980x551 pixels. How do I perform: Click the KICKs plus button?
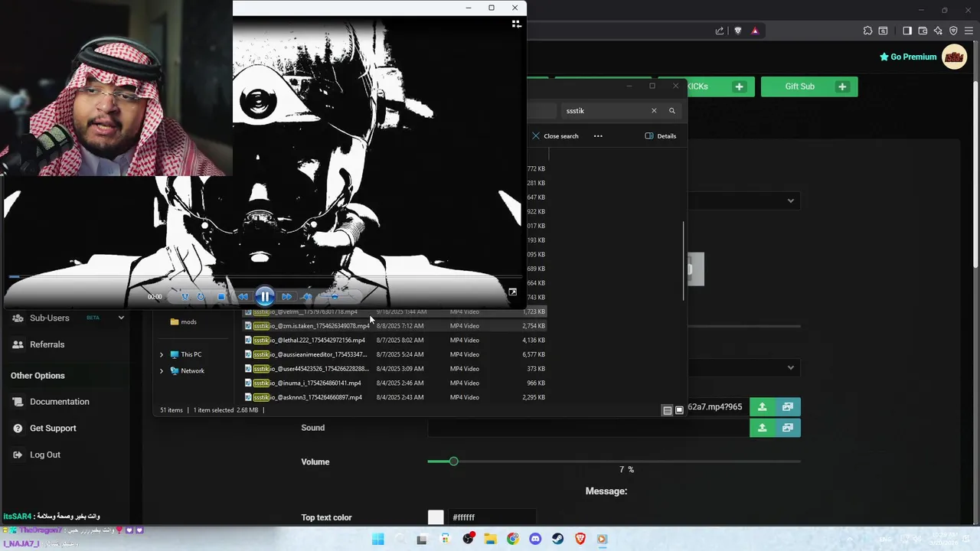pyautogui.click(x=740, y=86)
